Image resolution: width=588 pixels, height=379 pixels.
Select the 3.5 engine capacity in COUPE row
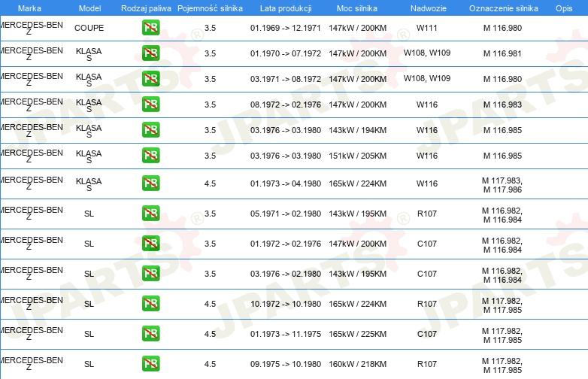(x=210, y=28)
